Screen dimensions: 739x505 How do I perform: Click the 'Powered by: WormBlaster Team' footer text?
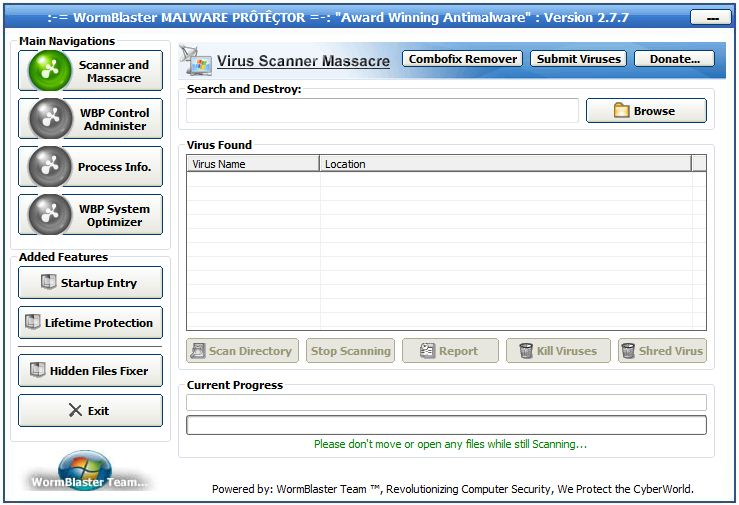coord(452,489)
